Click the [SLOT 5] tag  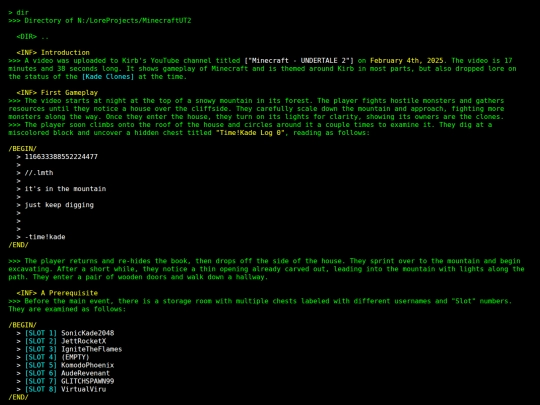point(41,365)
